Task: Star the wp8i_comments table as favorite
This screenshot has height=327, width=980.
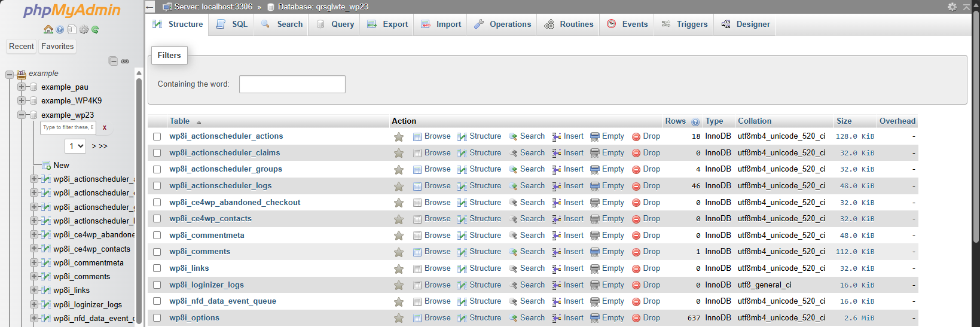Action: 398,252
